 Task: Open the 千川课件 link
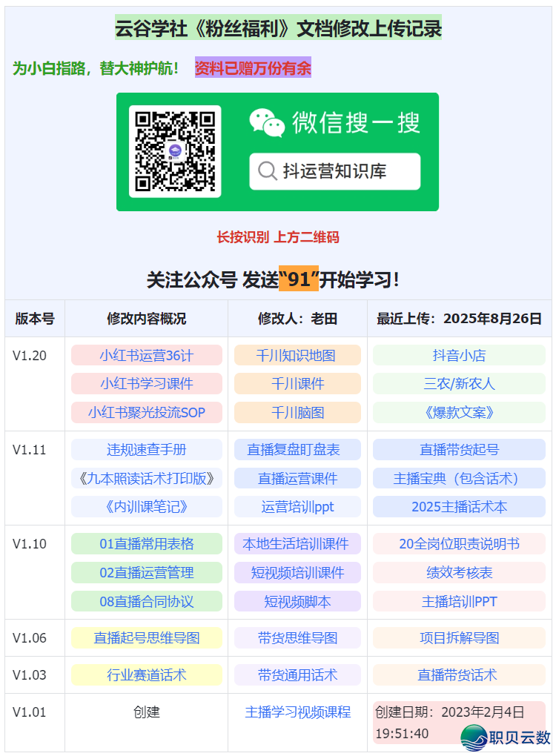tap(297, 384)
